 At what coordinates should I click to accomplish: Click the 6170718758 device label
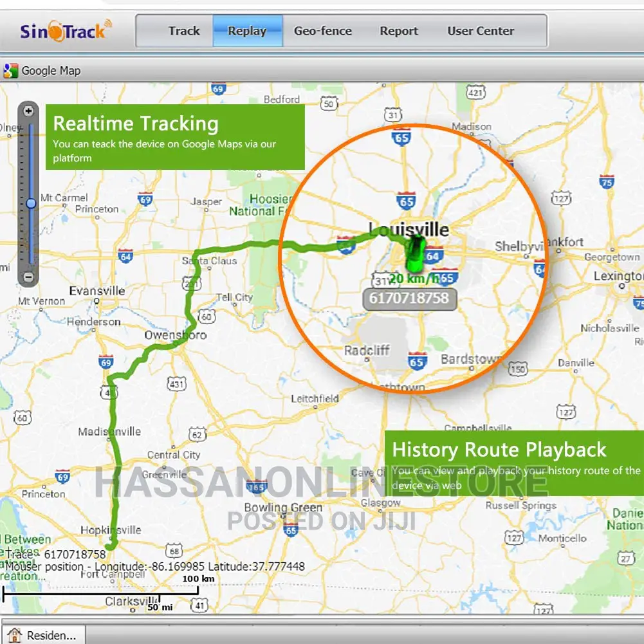409,298
